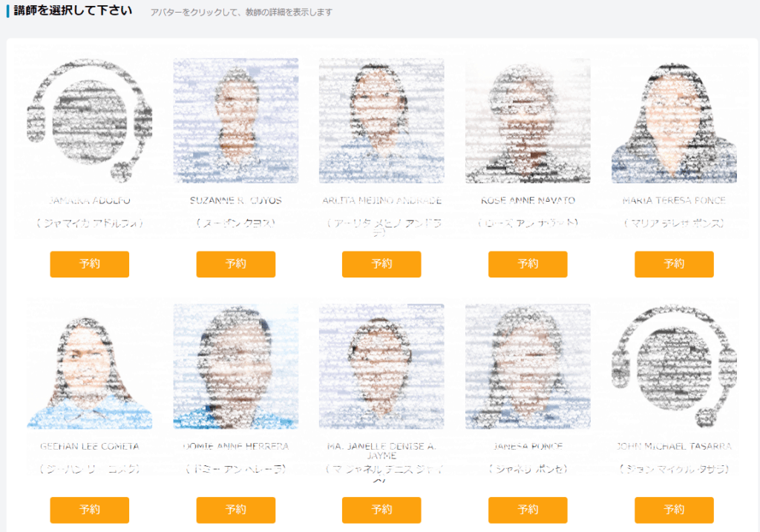Open Arlita Mejino Andrade's avatar photo

381,121
